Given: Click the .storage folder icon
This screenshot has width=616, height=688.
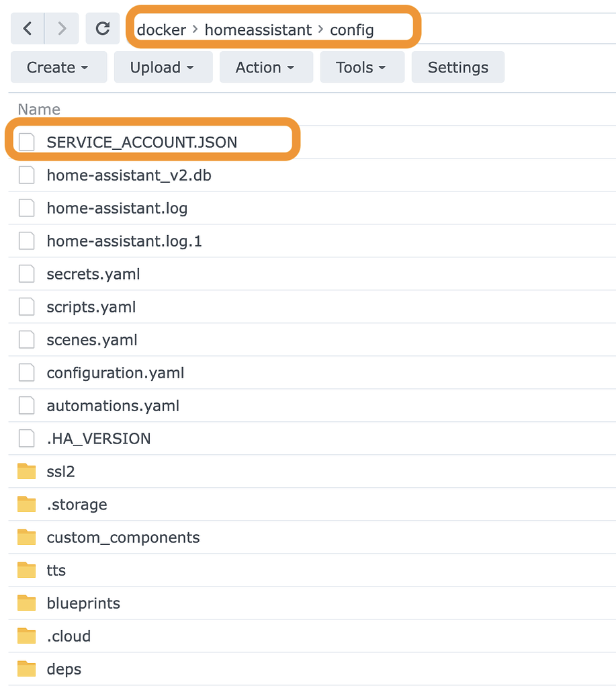Looking at the screenshot, I should [27, 504].
